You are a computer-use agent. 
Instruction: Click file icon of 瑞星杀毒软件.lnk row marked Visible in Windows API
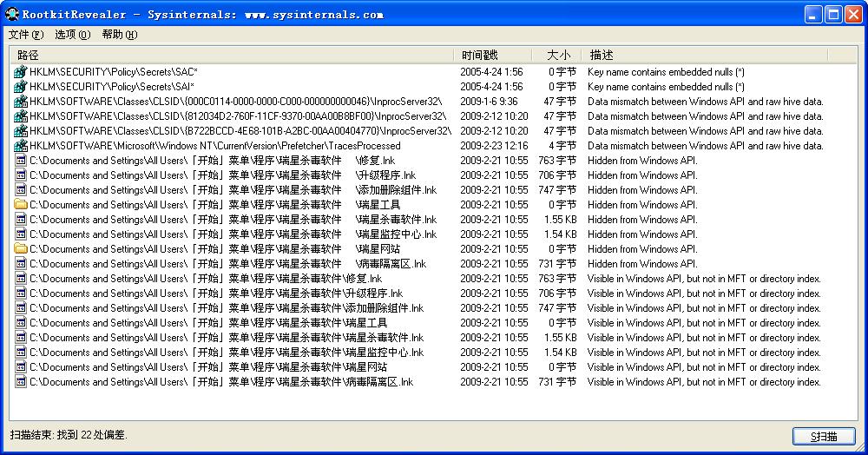click(21, 338)
